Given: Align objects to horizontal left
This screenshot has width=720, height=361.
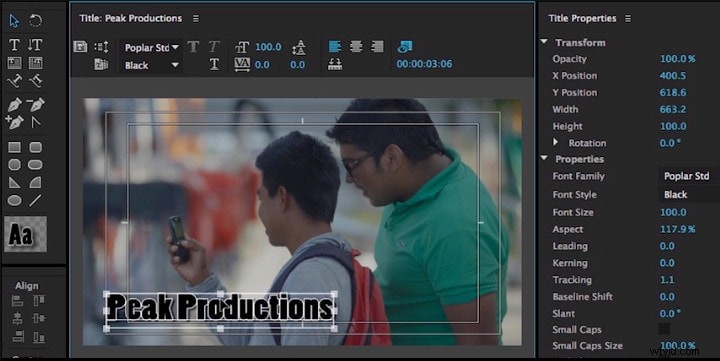Looking at the screenshot, I should 17,301.
